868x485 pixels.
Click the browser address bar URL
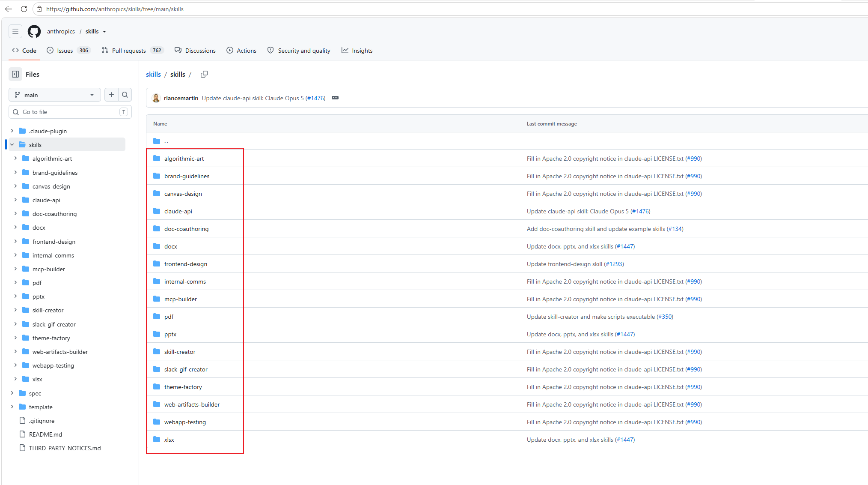(x=115, y=9)
